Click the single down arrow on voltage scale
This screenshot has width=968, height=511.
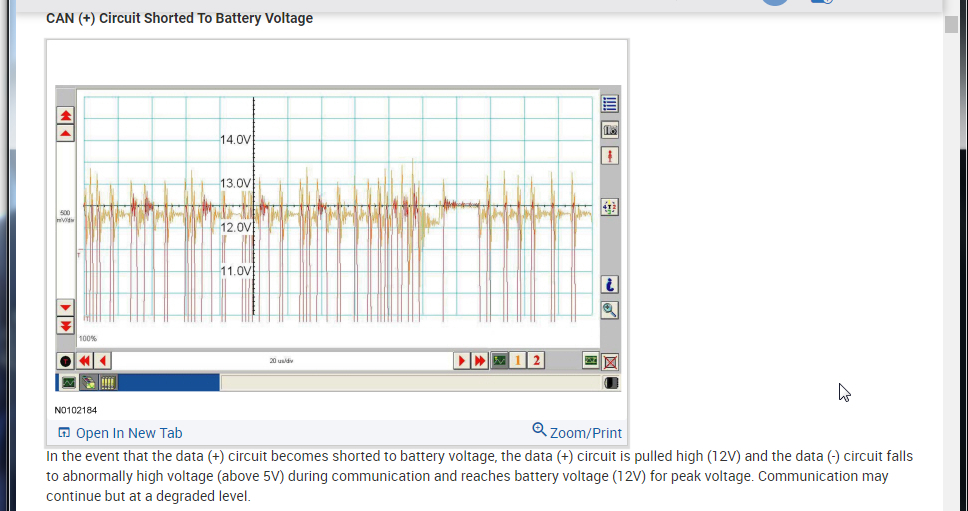click(65, 307)
